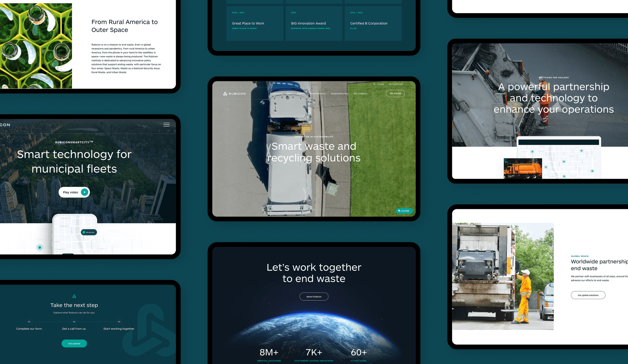
Task: Click the 2018 – 2021 date label
Action: [238, 13]
